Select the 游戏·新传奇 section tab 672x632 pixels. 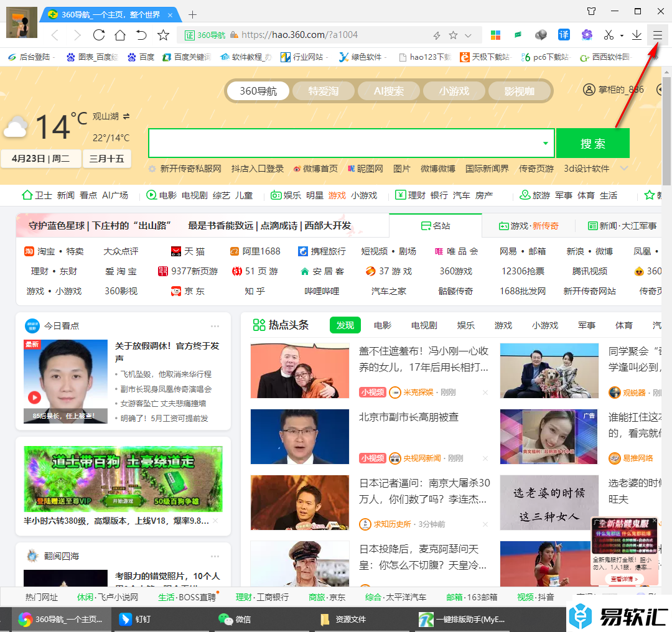[528, 226]
